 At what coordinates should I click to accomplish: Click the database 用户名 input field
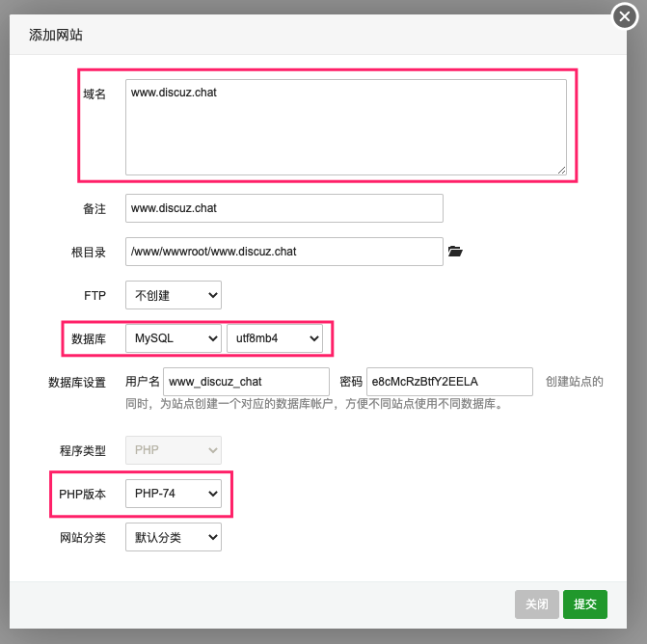[x=246, y=382]
